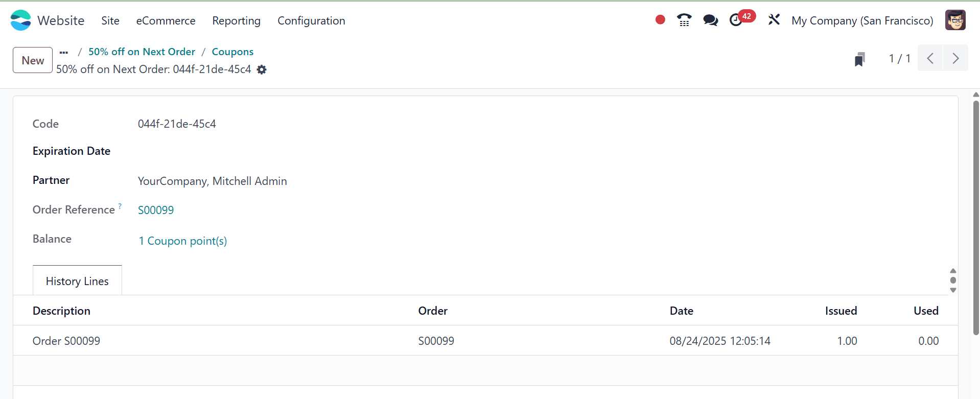Create a record with the New button

tap(32, 60)
